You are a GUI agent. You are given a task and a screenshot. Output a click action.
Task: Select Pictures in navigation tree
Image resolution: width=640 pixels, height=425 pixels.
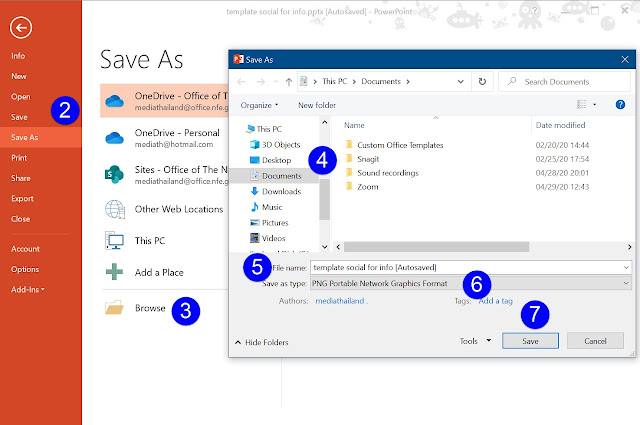click(269, 223)
